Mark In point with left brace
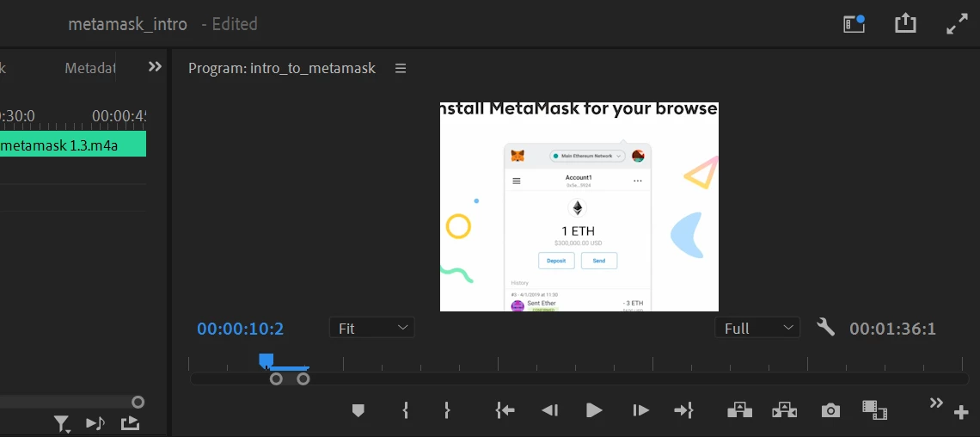Viewport: 980px width, 437px height. tap(406, 410)
